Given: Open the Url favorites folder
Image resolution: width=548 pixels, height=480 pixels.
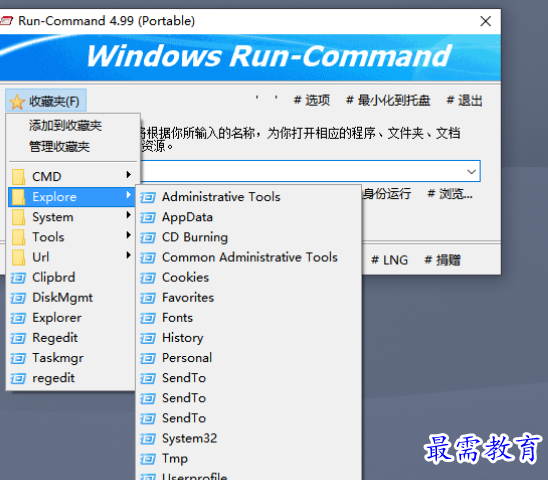Looking at the screenshot, I should click(x=72, y=257).
